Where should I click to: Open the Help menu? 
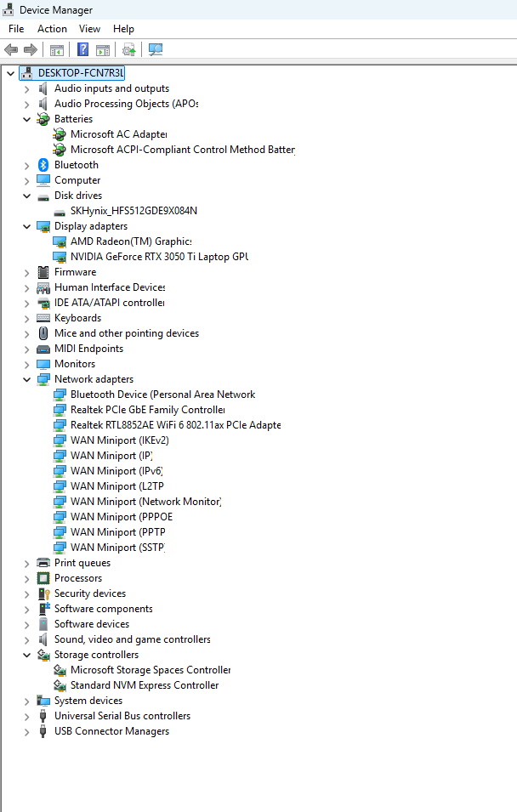coord(123,29)
